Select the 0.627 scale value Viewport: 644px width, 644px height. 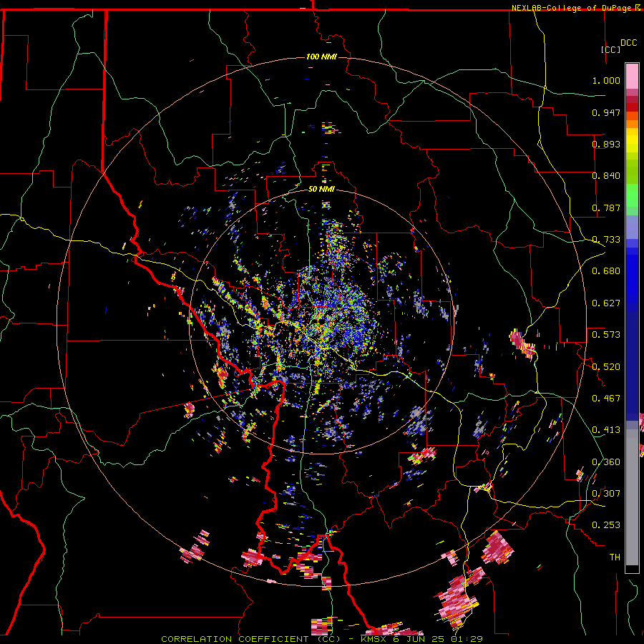point(606,303)
